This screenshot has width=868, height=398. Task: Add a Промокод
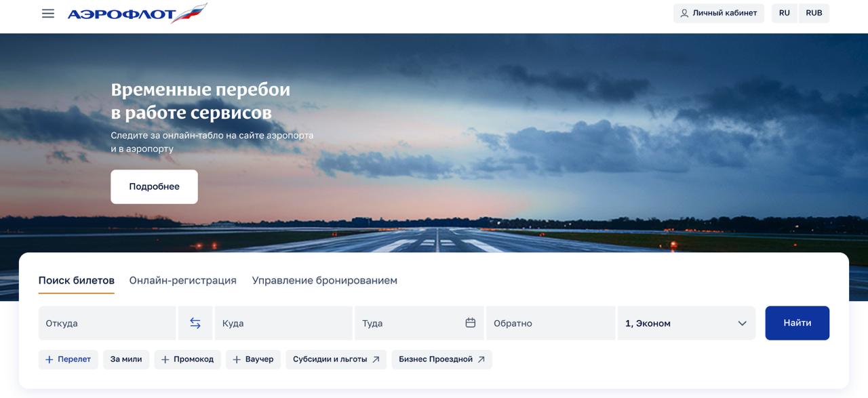click(x=187, y=359)
